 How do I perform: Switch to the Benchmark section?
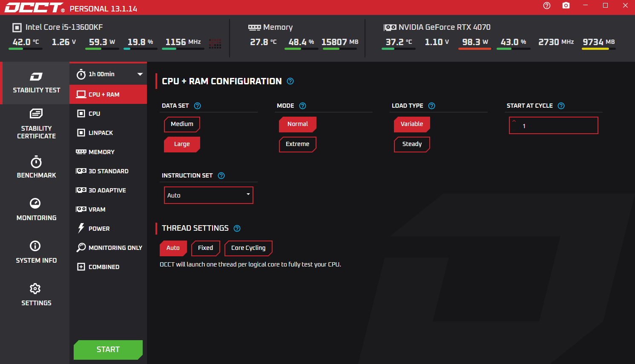pyautogui.click(x=36, y=167)
